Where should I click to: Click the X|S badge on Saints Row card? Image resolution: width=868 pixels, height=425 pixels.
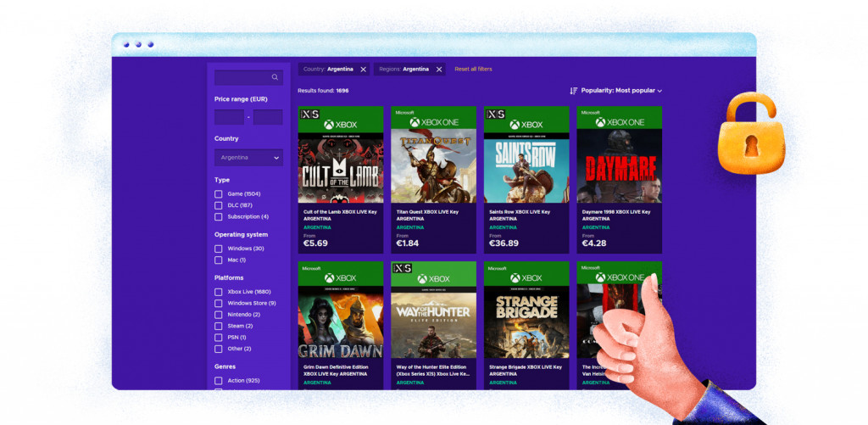495,114
